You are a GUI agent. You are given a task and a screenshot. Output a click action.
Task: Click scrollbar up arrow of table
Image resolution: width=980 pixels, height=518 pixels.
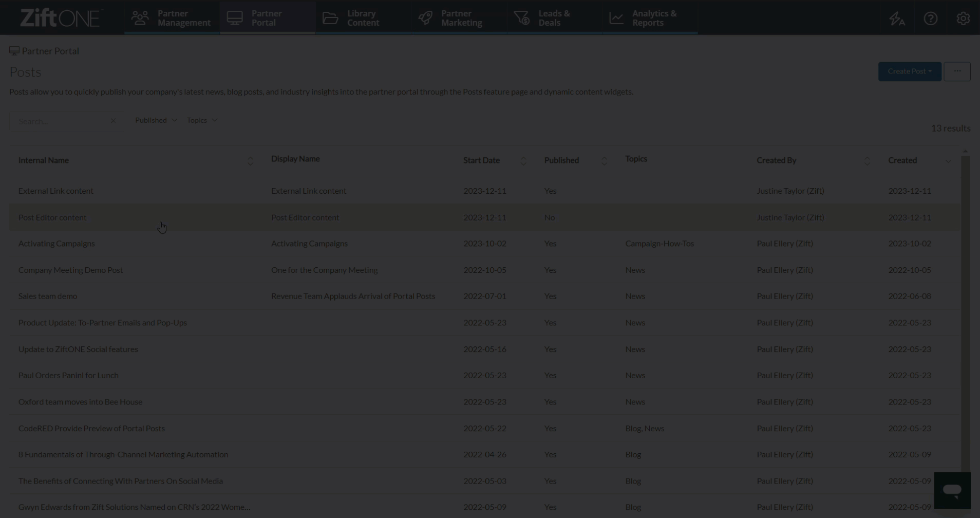pyautogui.click(x=965, y=151)
